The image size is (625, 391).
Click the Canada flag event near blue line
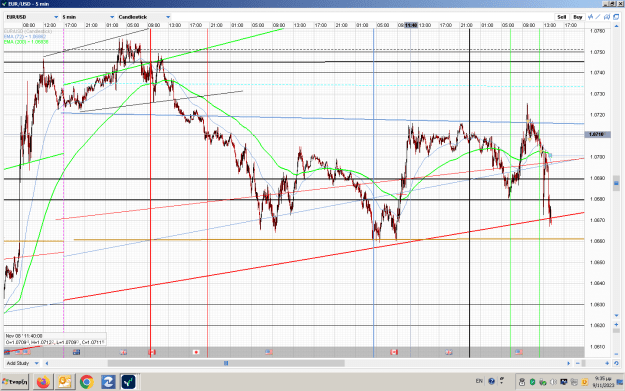point(394,352)
